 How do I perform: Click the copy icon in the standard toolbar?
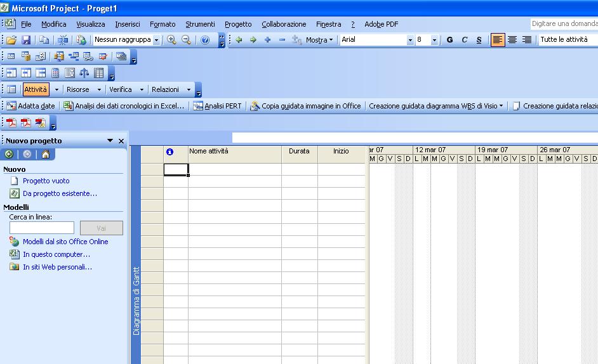pos(44,40)
